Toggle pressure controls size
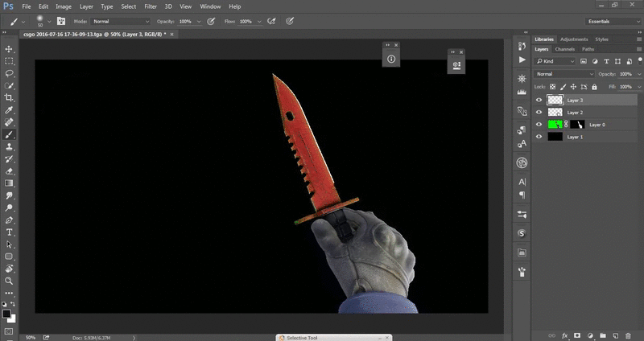The height and width of the screenshot is (341, 644). [290, 22]
